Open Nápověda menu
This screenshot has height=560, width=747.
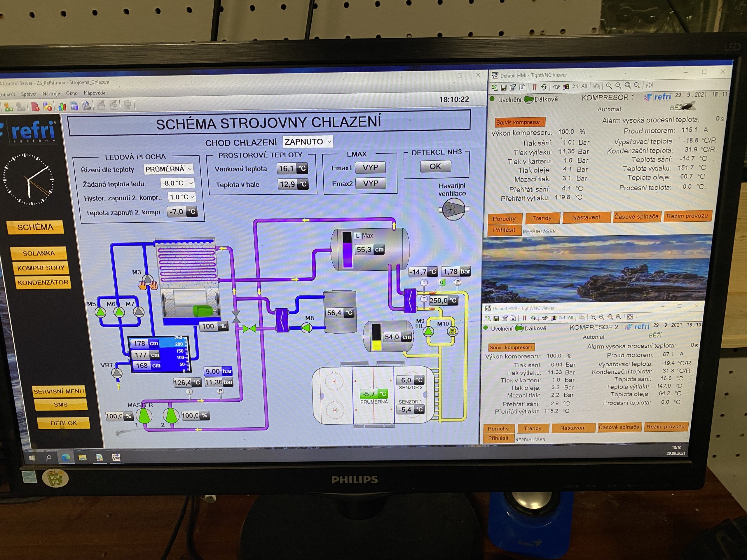pyautogui.click(x=95, y=93)
